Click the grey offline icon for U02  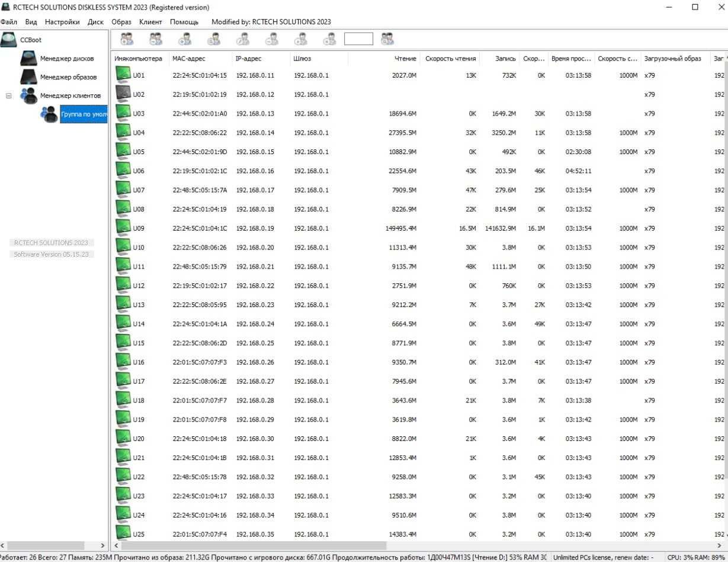[123, 94]
